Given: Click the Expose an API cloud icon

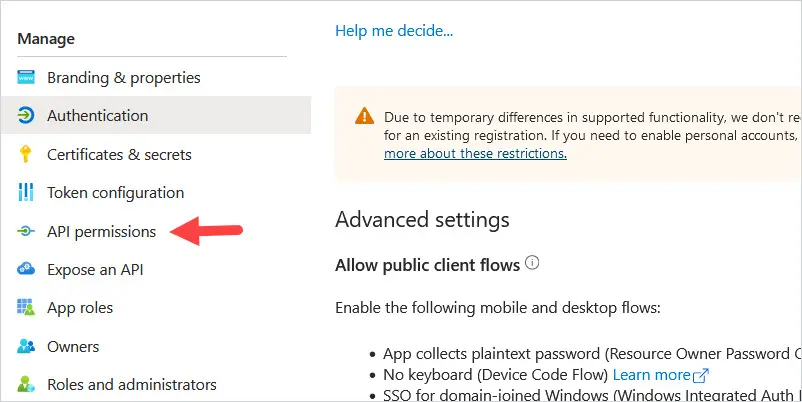Looking at the screenshot, I should [x=26, y=269].
